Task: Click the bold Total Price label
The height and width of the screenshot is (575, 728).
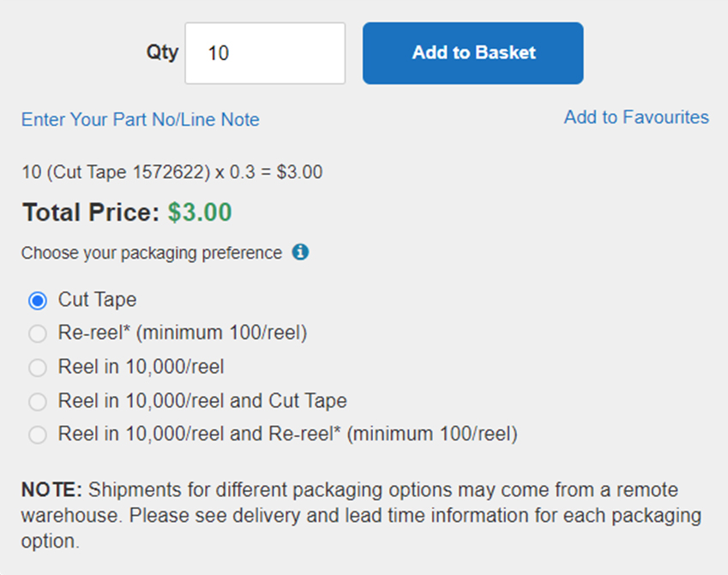Action: pos(91,213)
